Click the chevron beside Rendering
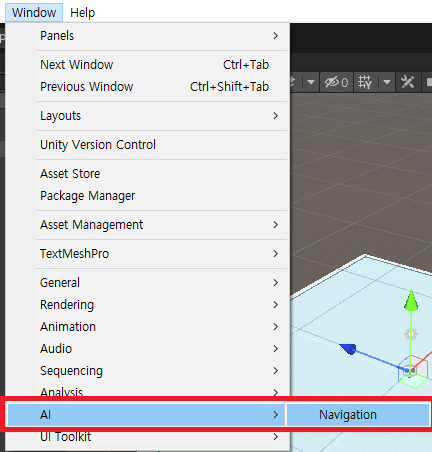Image resolution: width=432 pixels, height=452 pixels. click(x=275, y=305)
